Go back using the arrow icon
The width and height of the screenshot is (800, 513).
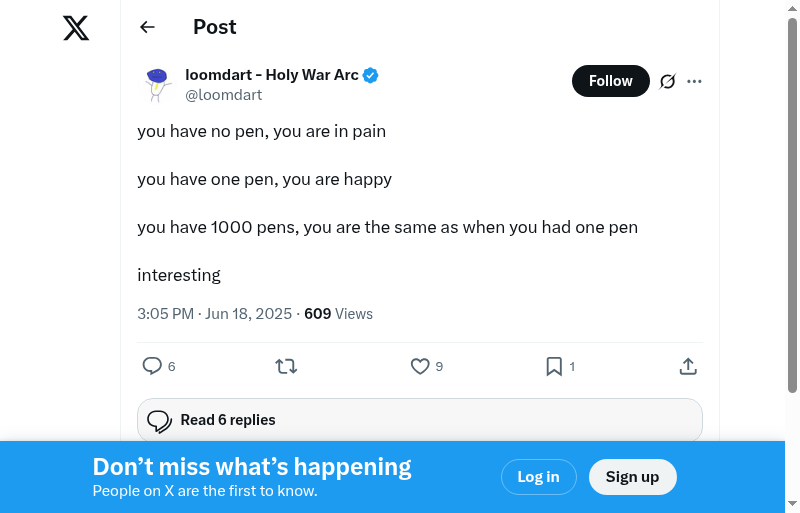point(148,27)
